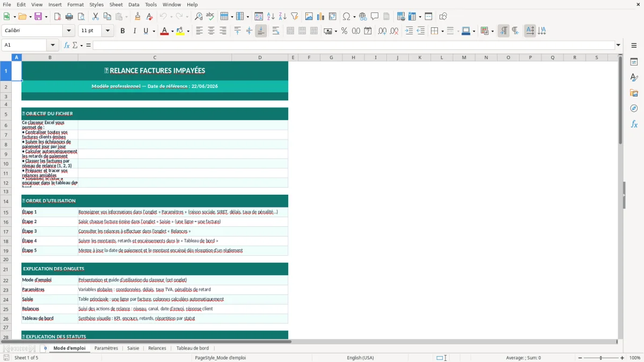
Task: Click into the formula input line
Action: point(354,45)
